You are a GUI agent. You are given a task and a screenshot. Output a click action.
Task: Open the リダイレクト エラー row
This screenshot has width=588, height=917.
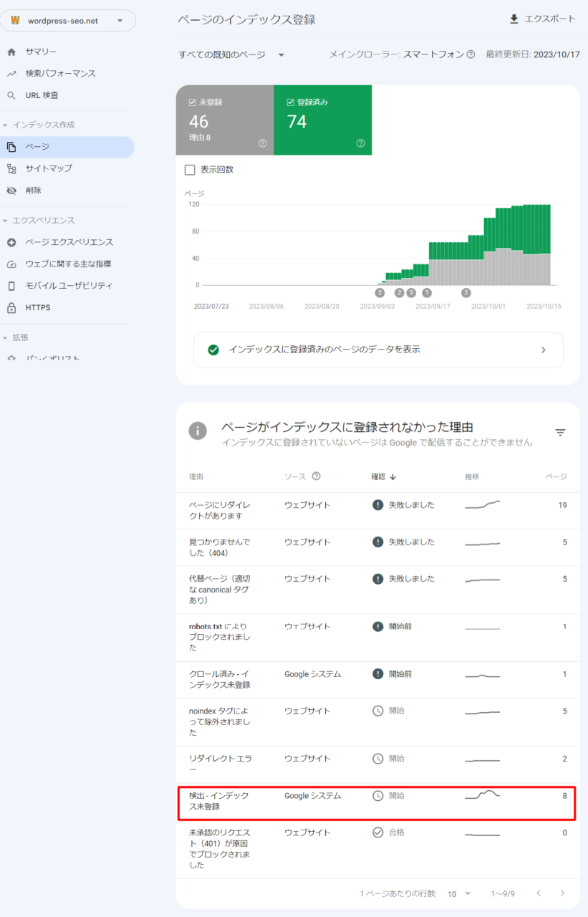point(378,764)
